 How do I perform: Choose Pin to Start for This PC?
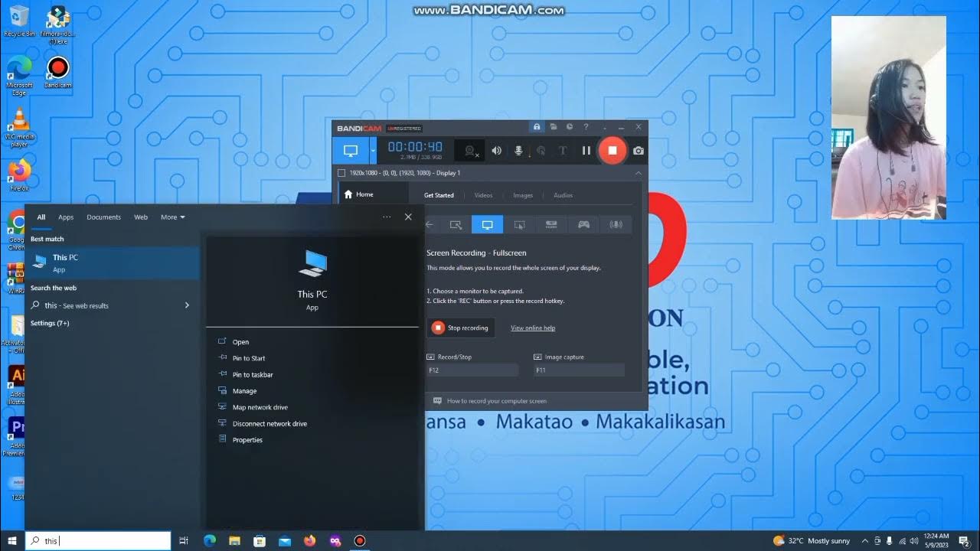pyautogui.click(x=312, y=358)
